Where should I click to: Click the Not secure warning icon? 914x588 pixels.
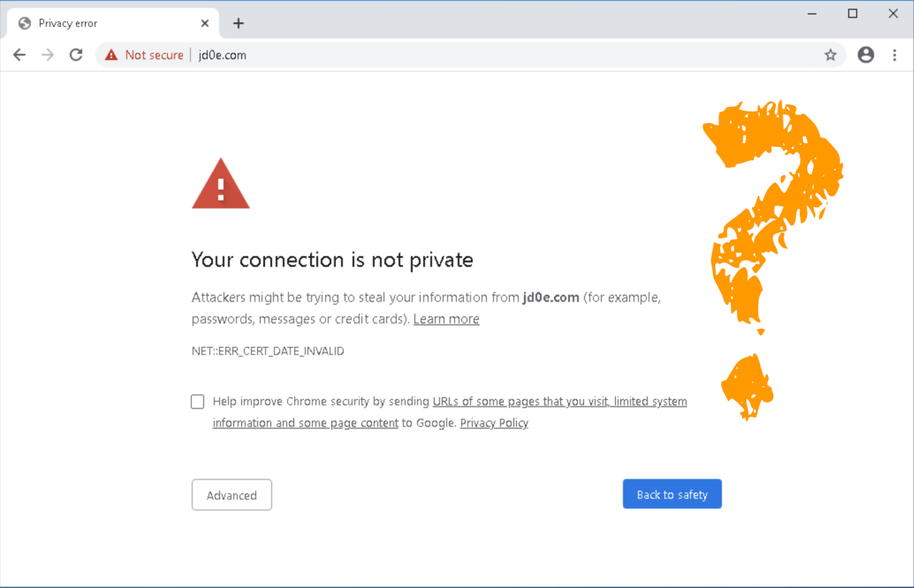tap(111, 55)
